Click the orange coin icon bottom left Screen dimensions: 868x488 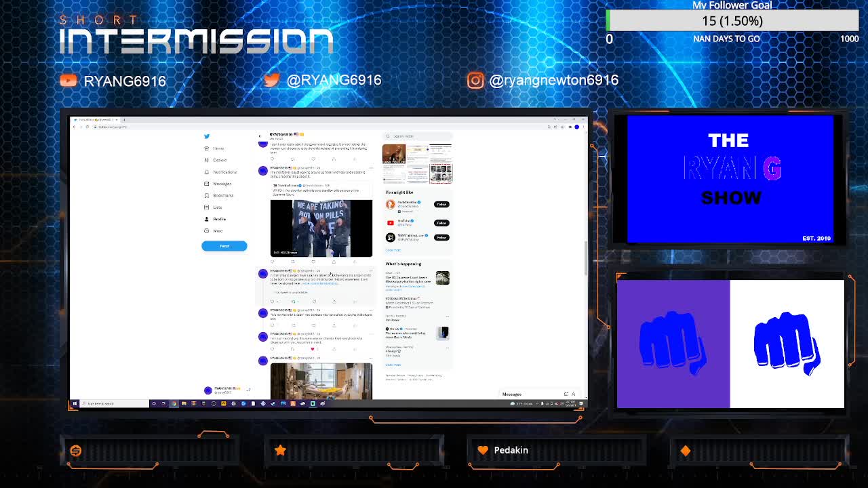76,451
